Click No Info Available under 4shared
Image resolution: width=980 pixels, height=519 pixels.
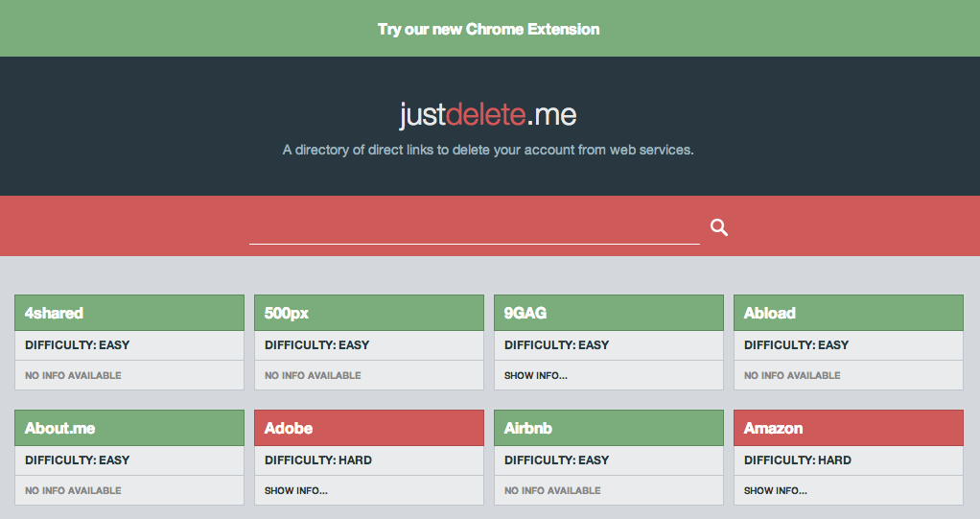pos(73,376)
